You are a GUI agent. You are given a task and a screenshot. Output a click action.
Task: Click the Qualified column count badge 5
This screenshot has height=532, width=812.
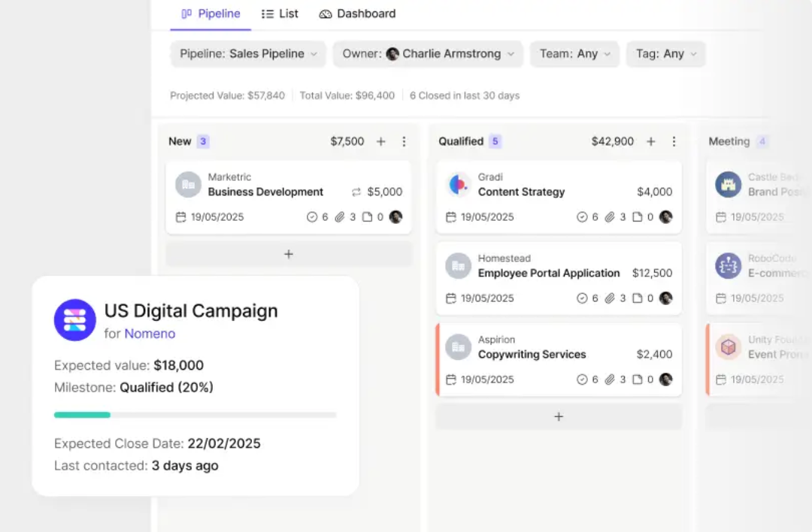point(495,141)
